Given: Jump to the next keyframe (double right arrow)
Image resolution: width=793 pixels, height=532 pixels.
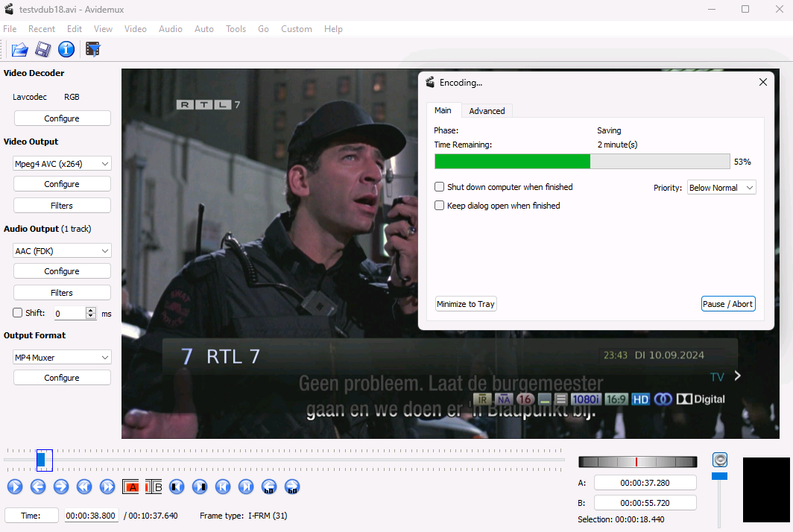Looking at the screenshot, I should click(107, 487).
